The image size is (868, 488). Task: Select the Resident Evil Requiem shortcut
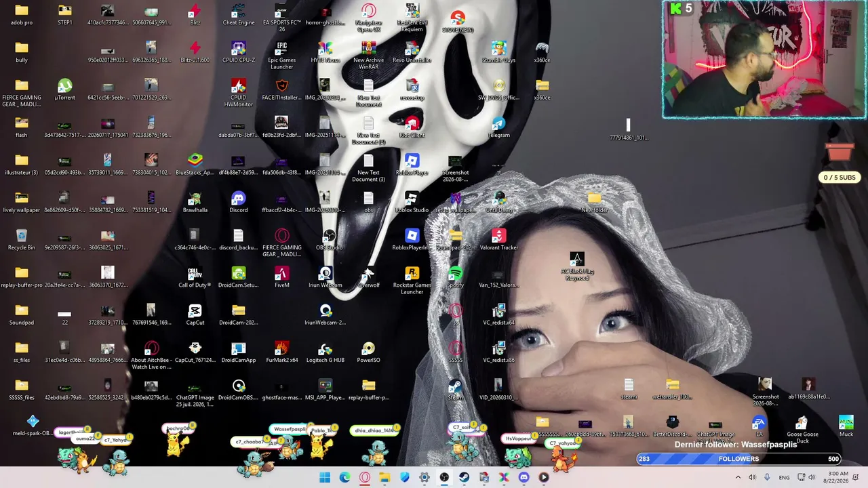pos(412,18)
